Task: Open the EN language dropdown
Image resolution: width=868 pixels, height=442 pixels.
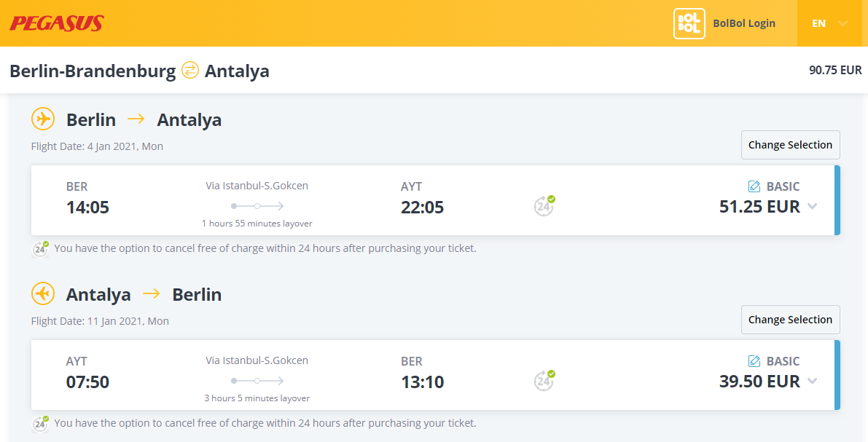Action: click(830, 23)
